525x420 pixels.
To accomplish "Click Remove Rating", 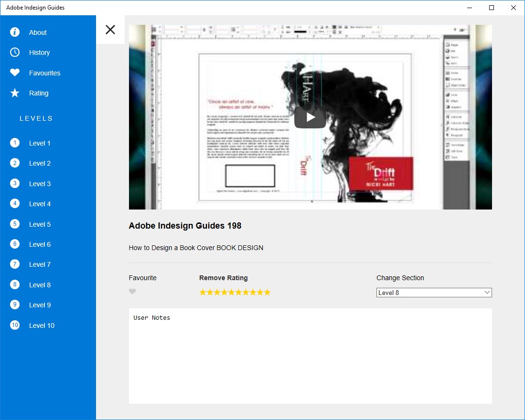I will pyautogui.click(x=223, y=277).
